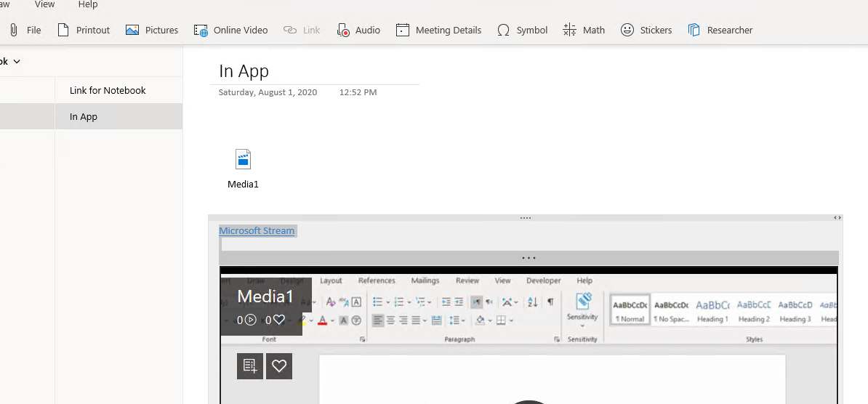Click the Sort A-Z icon
868x404 pixels.
(x=533, y=302)
